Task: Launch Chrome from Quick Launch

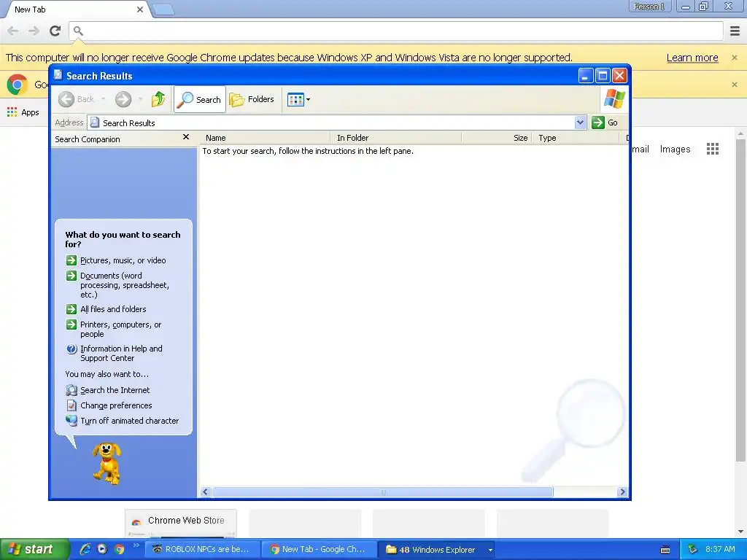Action: pyautogui.click(x=119, y=549)
